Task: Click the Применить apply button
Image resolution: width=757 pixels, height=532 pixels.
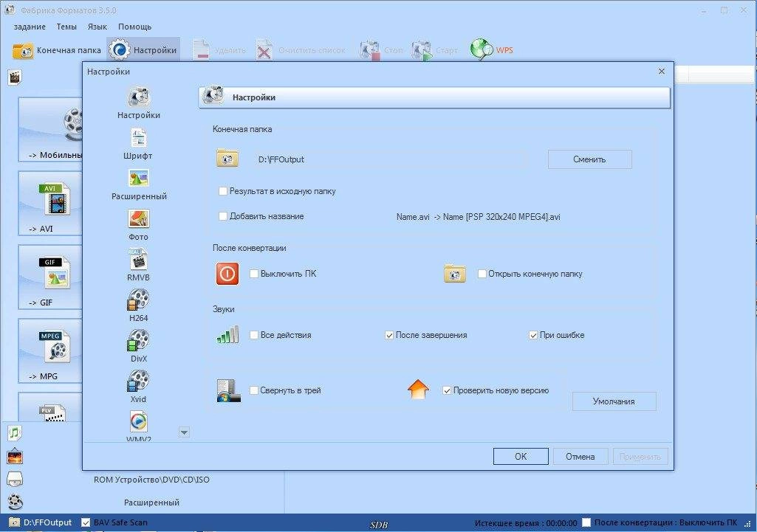Action: pos(640,456)
